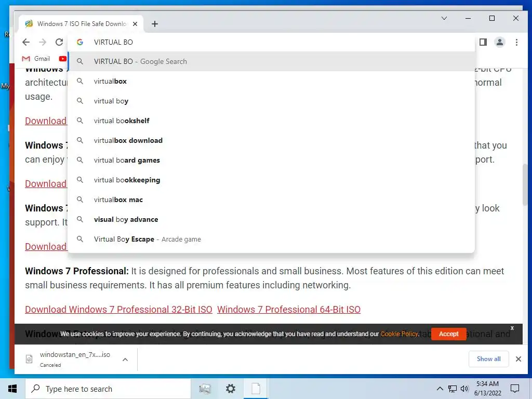The width and height of the screenshot is (532, 399).
Task: Open the Cookie Policy link
Action: pos(400,334)
